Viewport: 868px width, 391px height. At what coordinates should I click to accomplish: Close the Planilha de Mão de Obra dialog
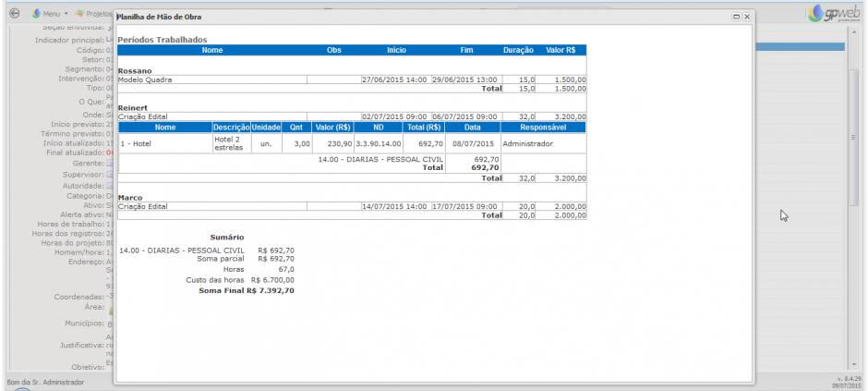click(747, 17)
